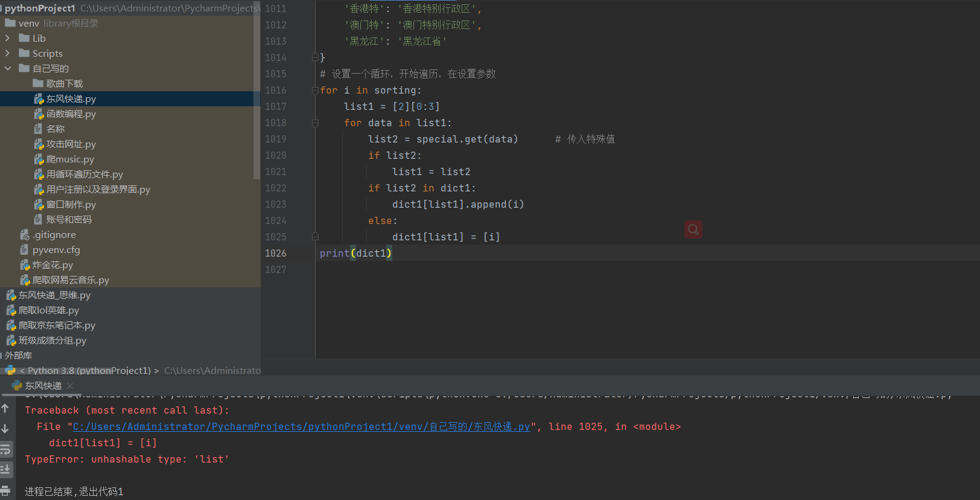Collapse the for i in sorting block
980x500 pixels.
coord(315,91)
